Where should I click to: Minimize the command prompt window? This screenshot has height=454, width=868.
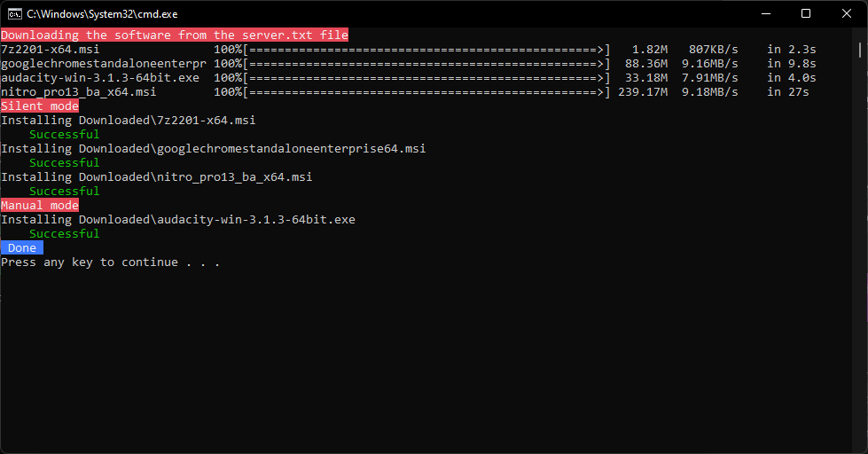pyautogui.click(x=766, y=14)
